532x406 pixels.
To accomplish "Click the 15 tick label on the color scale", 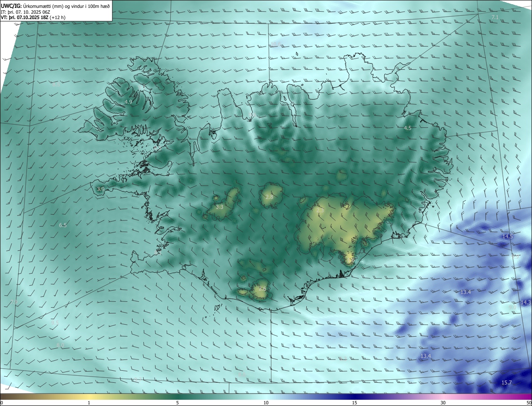I will pyautogui.click(x=355, y=403).
